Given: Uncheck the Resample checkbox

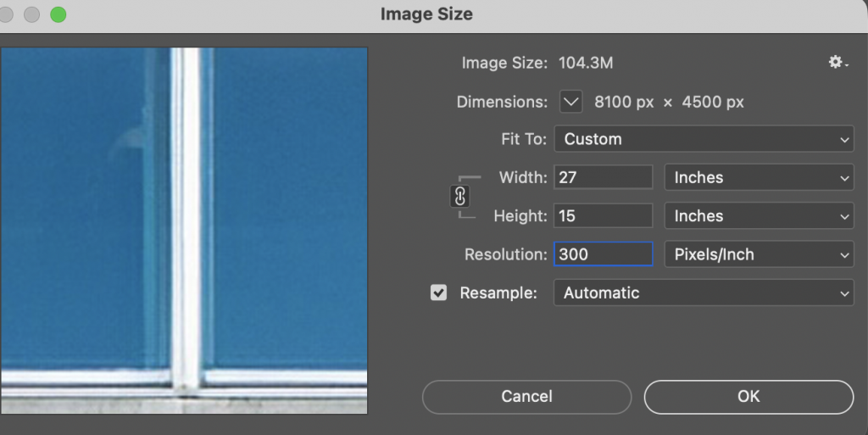Looking at the screenshot, I should coord(438,293).
